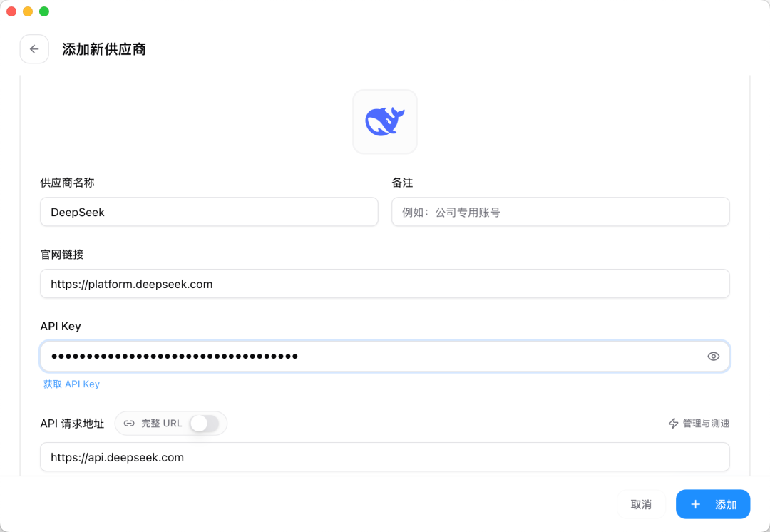Open 管理与测速

[x=699, y=424]
